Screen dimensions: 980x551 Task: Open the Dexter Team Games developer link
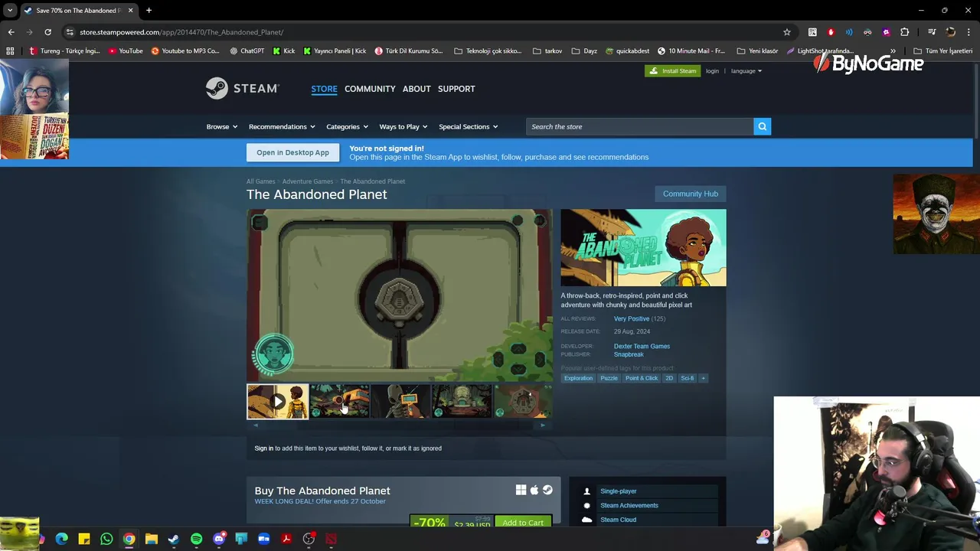tap(642, 346)
